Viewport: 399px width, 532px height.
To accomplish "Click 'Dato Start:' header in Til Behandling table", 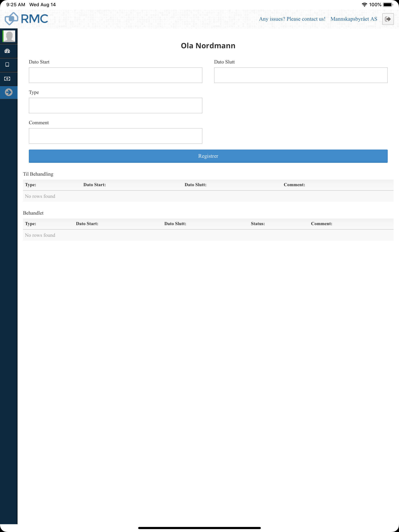I will 94,185.
